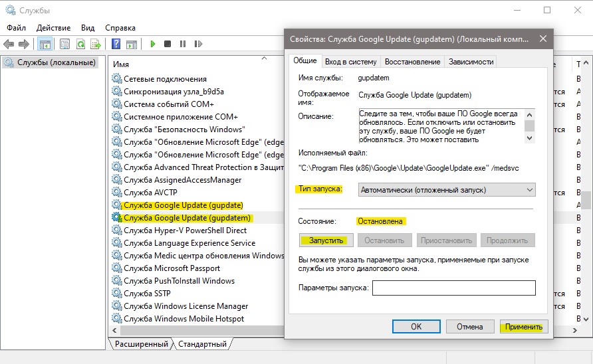Switch to the Расширенный view tab

141,344
